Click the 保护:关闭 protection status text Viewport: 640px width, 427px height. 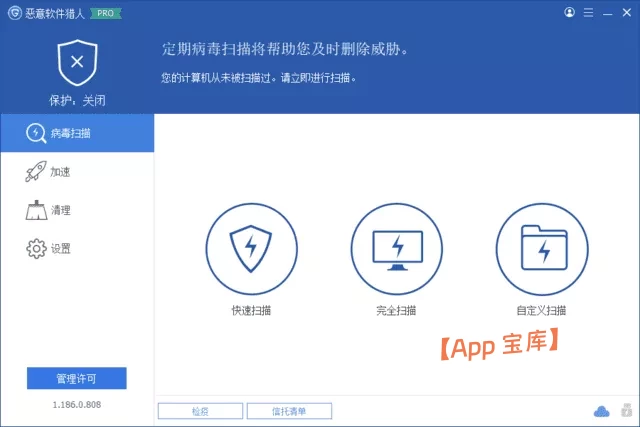coord(77,100)
